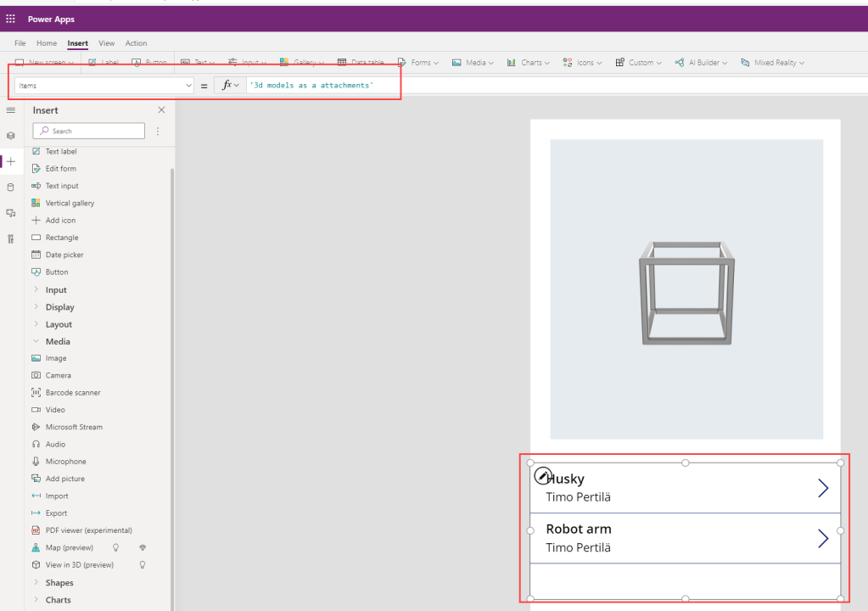Switch to the View tab
This screenshot has height=611, width=868.
click(x=106, y=43)
